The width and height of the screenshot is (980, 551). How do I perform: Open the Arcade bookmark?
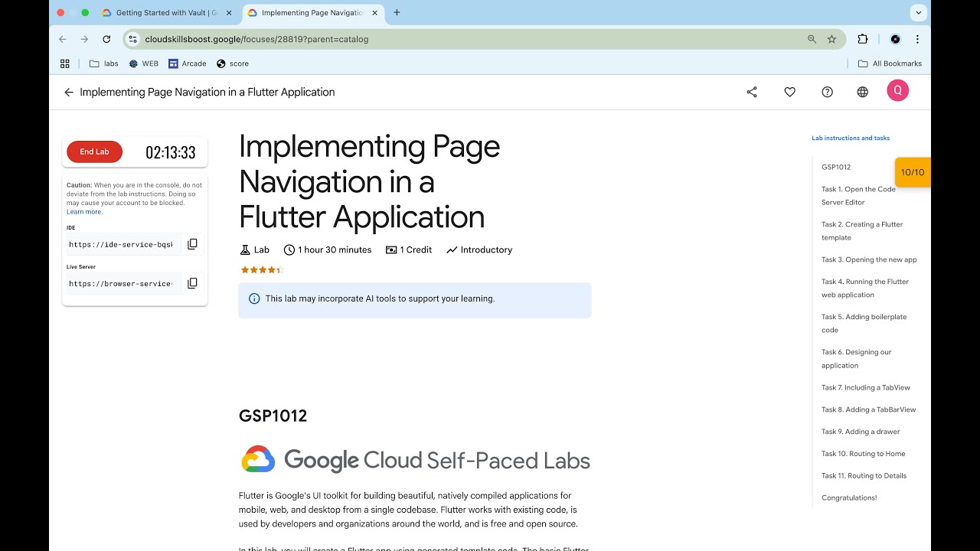pyautogui.click(x=188, y=64)
